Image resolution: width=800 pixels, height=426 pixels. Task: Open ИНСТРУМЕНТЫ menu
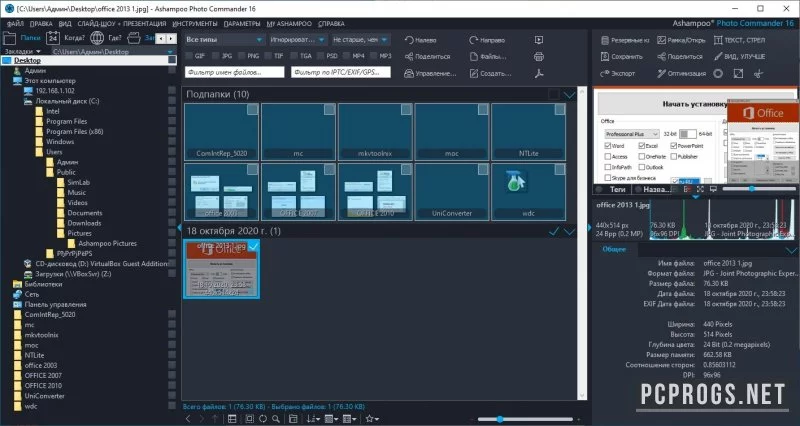tap(195, 23)
